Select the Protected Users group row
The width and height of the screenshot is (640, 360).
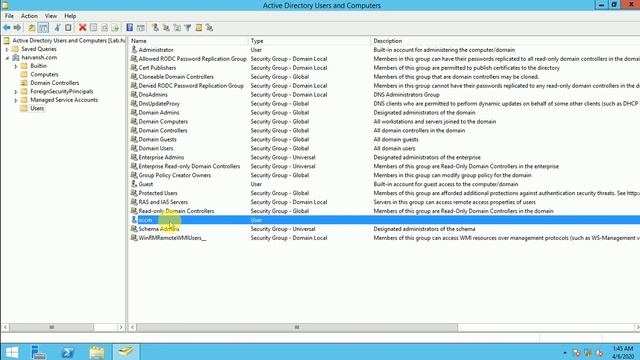coord(384,193)
